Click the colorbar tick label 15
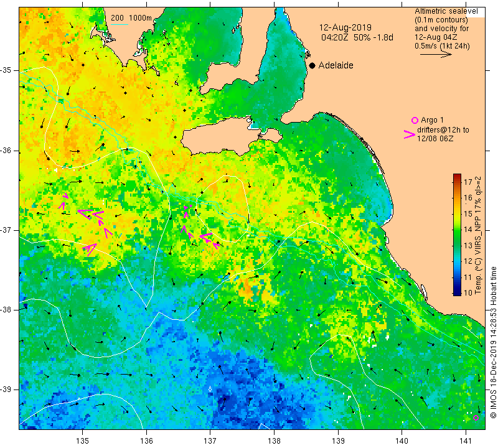 [468, 213]
